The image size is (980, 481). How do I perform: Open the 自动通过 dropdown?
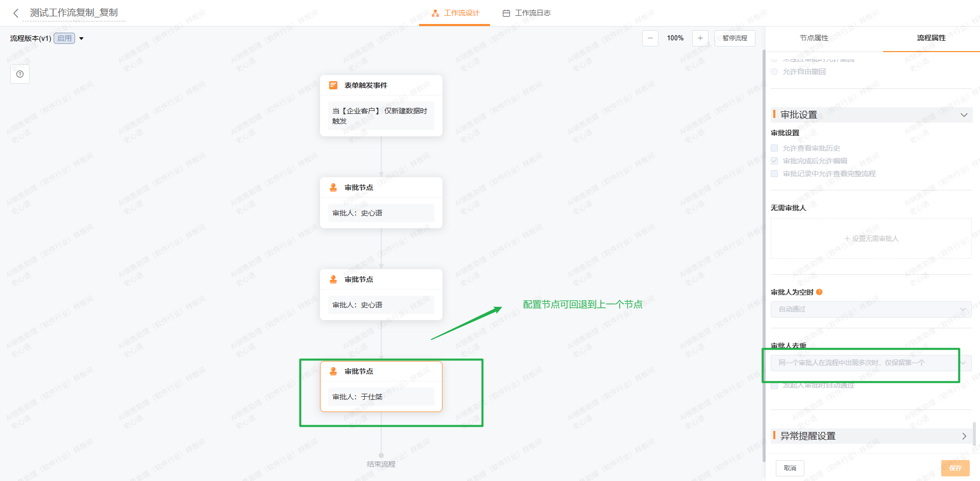click(x=870, y=309)
